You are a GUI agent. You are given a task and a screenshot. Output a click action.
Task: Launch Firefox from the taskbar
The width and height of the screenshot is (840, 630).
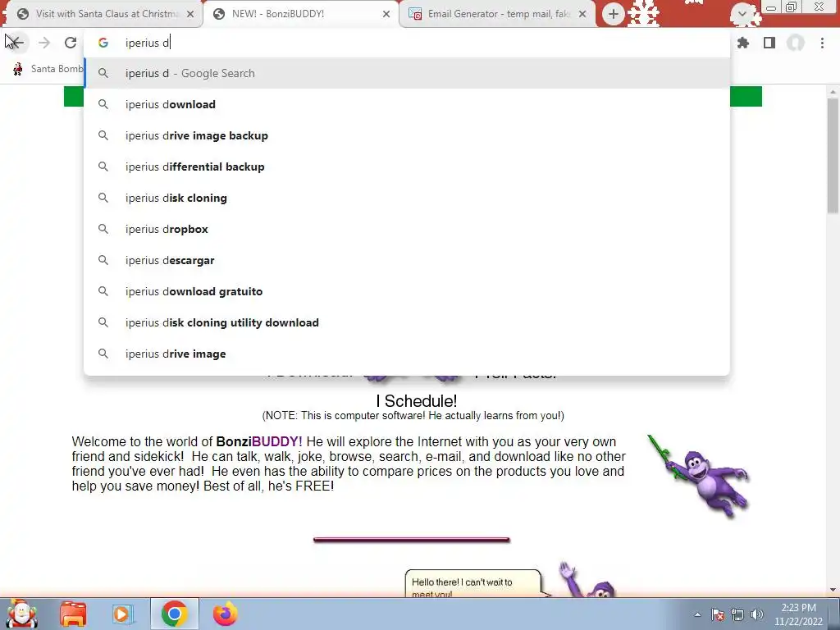[225, 614]
